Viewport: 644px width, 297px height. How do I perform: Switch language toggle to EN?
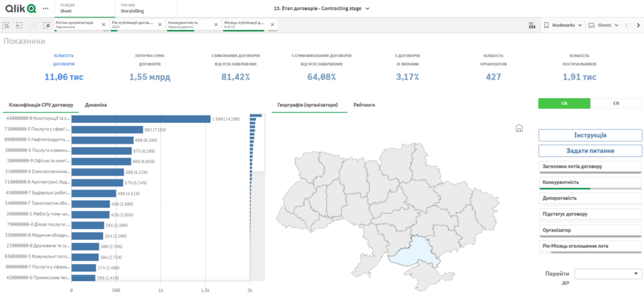[616, 103]
